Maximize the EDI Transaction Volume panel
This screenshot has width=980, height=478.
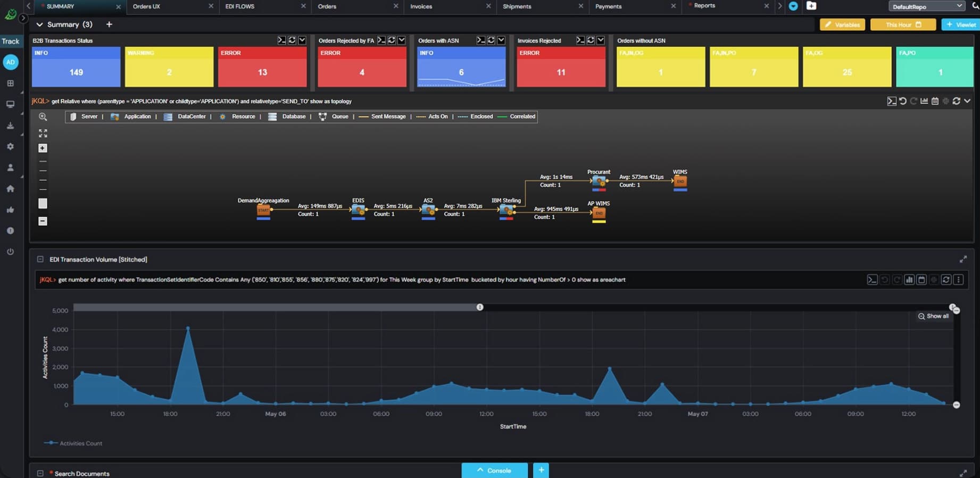click(963, 259)
